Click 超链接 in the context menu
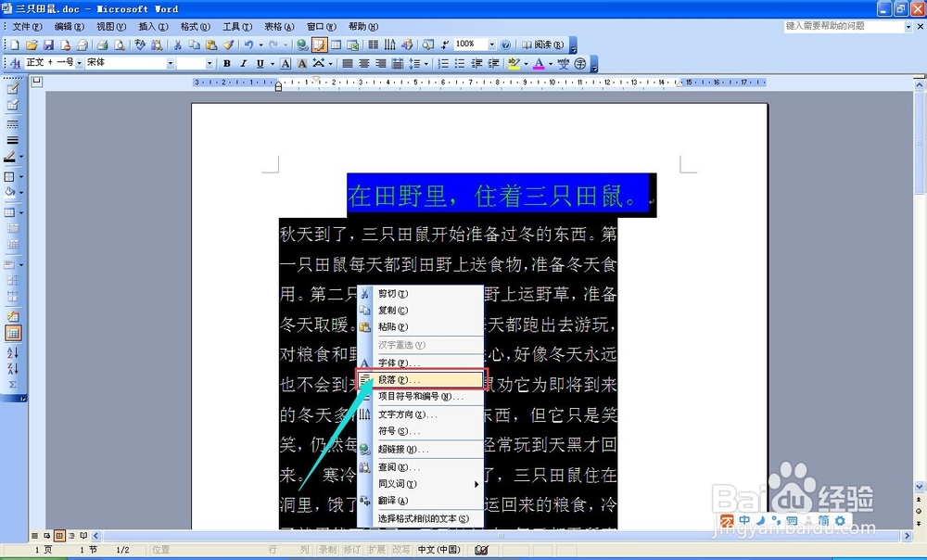Viewport: 927px width, 560px height. point(420,450)
